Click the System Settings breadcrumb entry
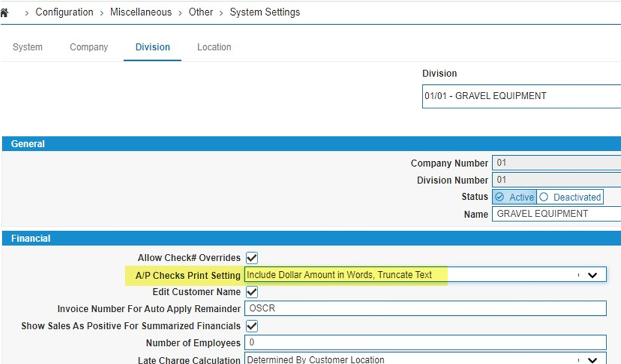Screen dimensions: 621x364 (x=265, y=11)
